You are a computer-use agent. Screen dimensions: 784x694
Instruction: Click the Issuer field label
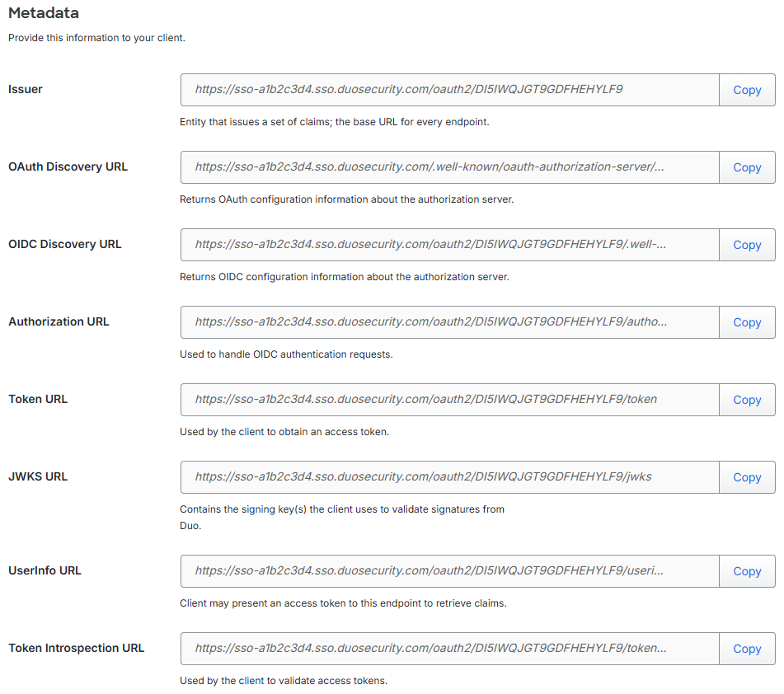pyautogui.click(x=25, y=89)
